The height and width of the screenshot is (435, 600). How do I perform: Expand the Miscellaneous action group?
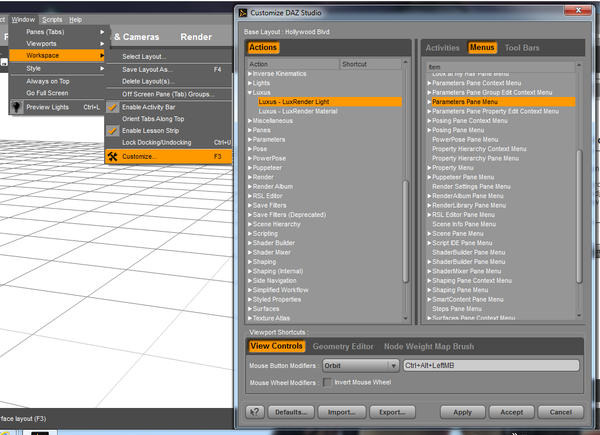[x=250, y=121]
